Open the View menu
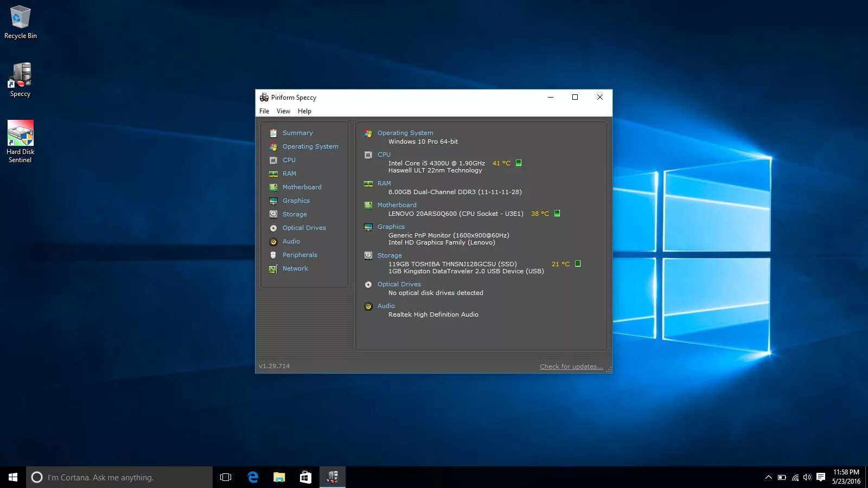Image resolution: width=868 pixels, height=488 pixels. coord(283,111)
